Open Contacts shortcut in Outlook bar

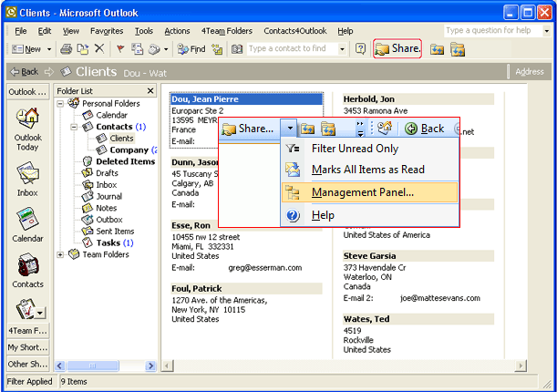27,271
